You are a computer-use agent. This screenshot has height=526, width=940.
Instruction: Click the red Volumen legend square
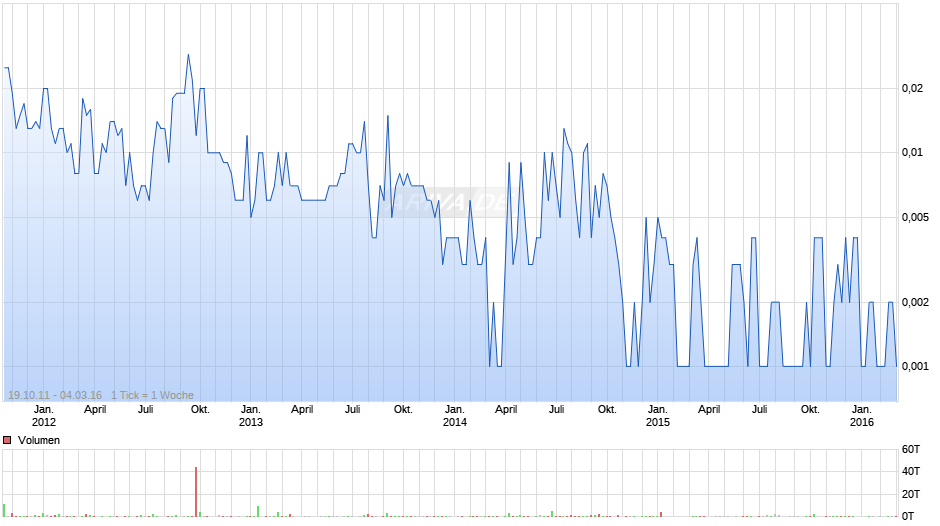tap(7, 440)
